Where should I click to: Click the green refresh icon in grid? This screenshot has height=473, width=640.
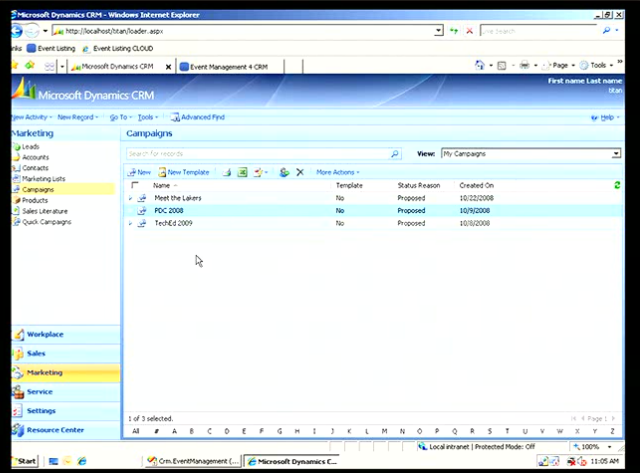click(617, 185)
